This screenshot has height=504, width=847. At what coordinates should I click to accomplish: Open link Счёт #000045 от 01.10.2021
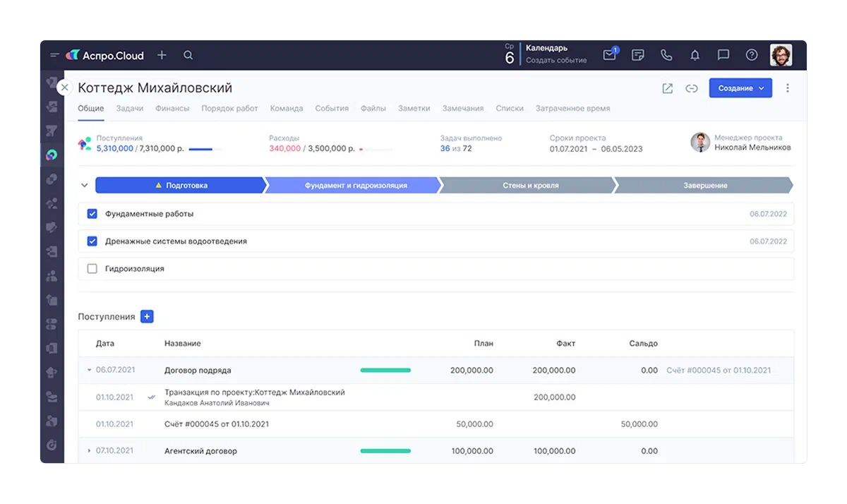(x=719, y=370)
